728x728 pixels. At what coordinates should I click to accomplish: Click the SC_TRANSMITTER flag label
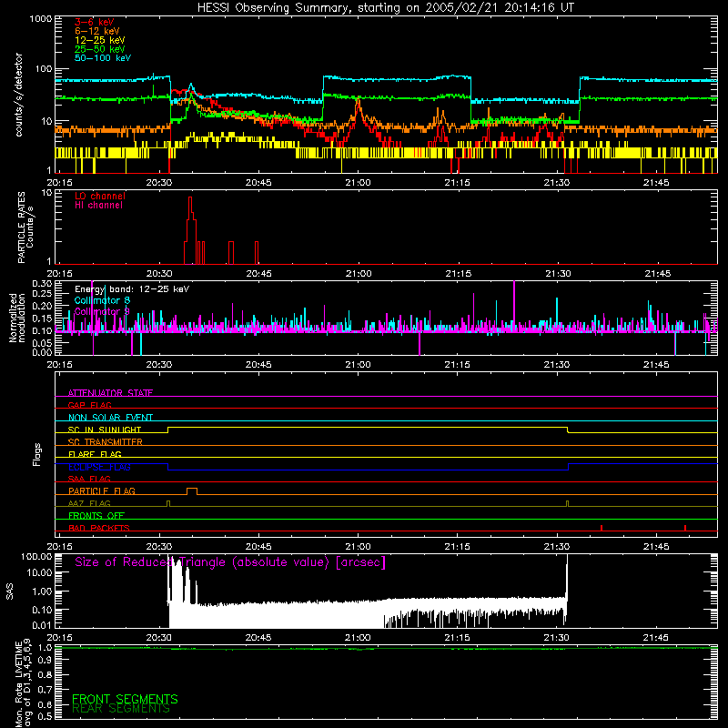tap(106, 442)
